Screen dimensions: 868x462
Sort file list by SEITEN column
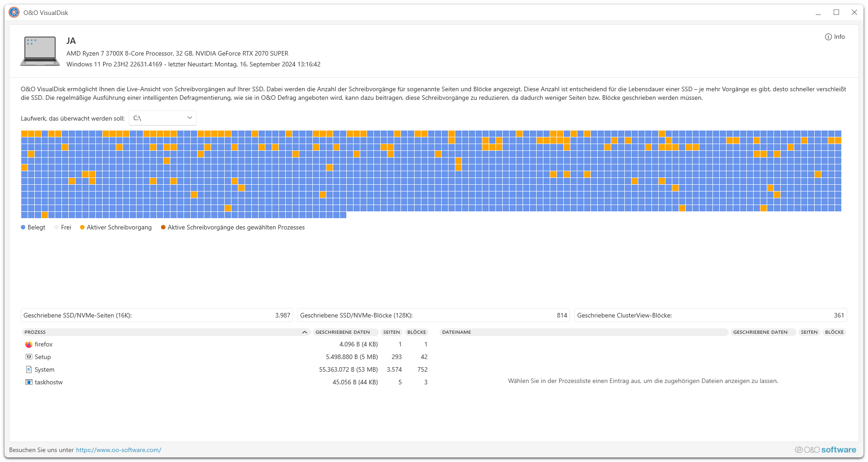[x=809, y=332]
